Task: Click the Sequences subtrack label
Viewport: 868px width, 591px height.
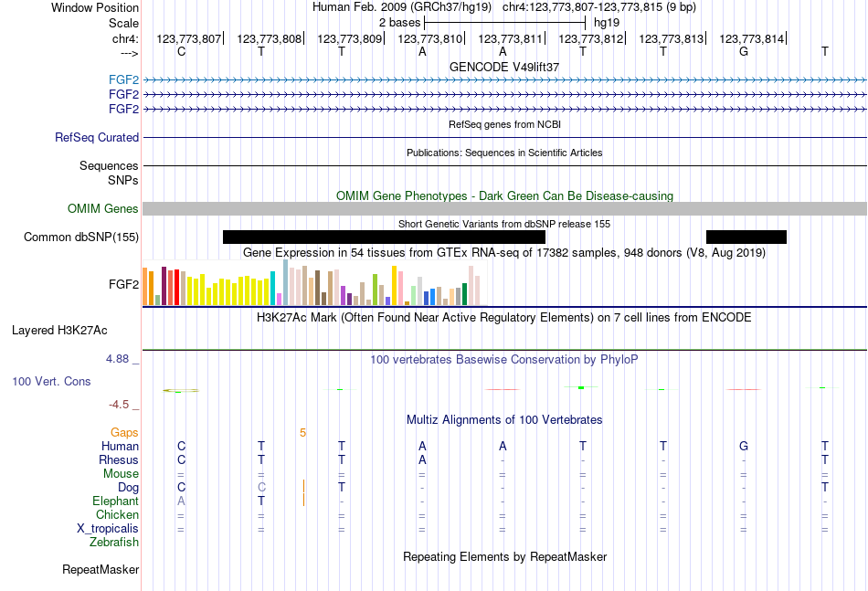Action: point(109,166)
